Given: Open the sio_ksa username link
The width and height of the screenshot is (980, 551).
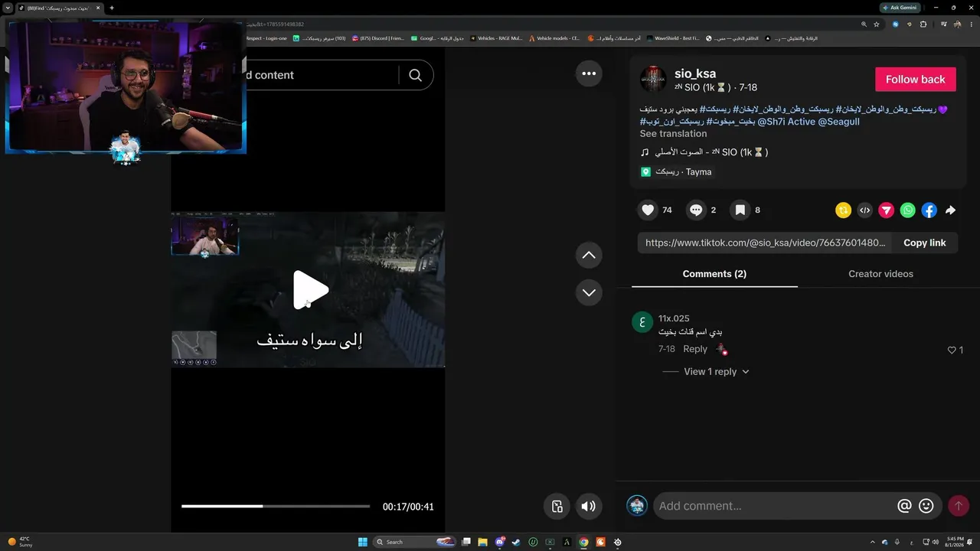Looking at the screenshot, I should [x=695, y=73].
